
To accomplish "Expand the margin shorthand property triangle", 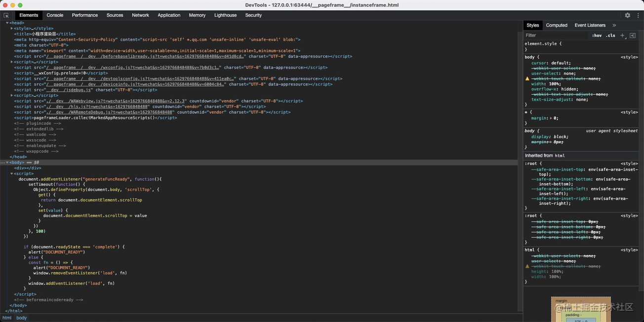I will [x=551, y=118].
